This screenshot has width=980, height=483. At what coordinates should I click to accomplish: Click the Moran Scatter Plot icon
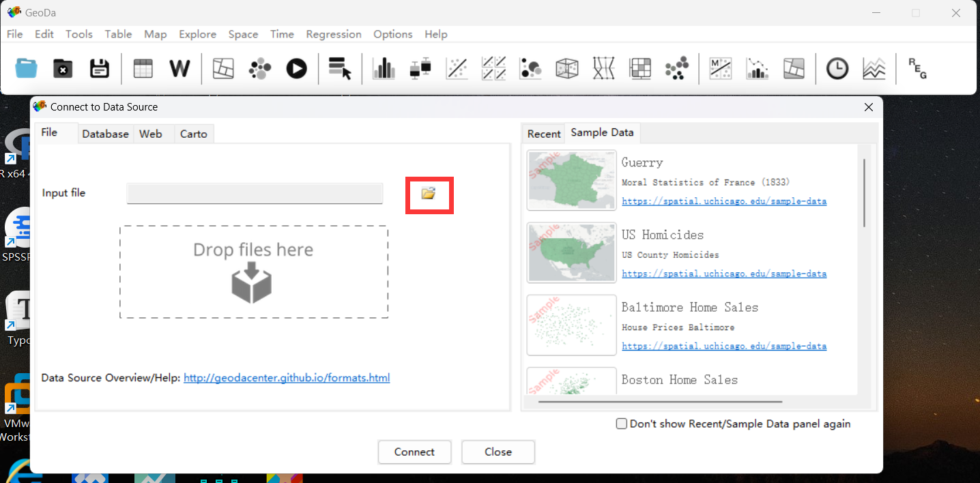(x=721, y=68)
